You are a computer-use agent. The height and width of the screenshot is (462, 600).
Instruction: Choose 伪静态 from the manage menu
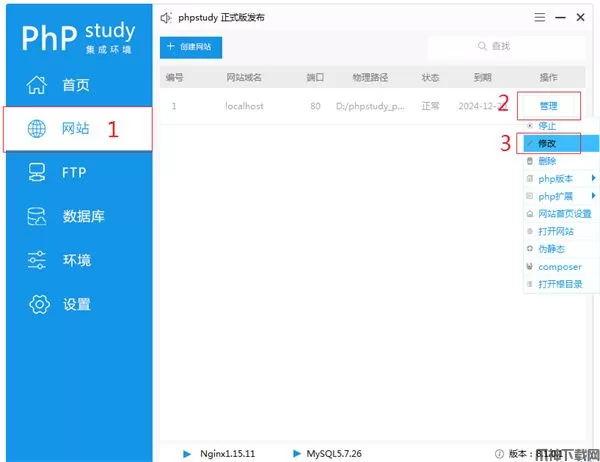pos(561,249)
